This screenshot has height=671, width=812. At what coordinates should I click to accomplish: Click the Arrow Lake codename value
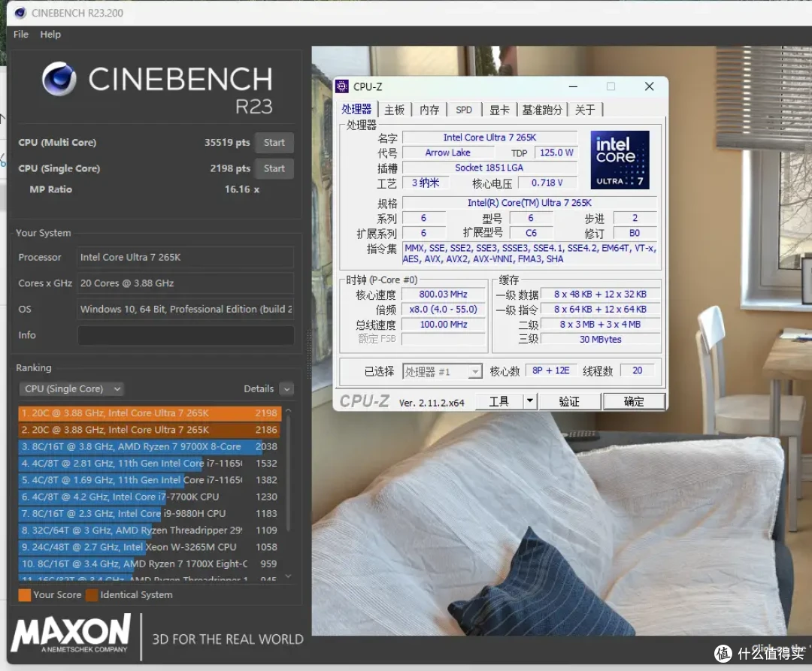coord(448,153)
